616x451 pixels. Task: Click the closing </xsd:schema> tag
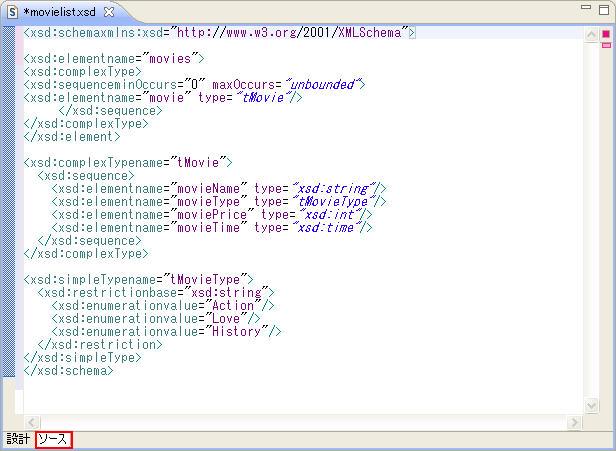coord(69,370)
